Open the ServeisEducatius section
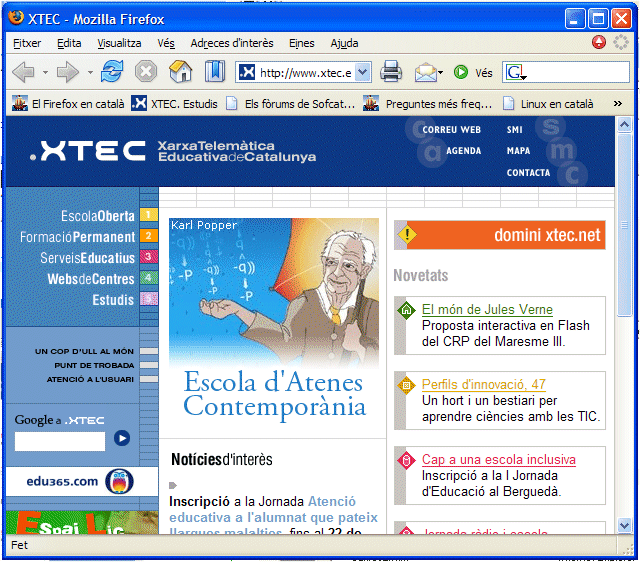The image size is (640, 562). [x=87, y=258]
